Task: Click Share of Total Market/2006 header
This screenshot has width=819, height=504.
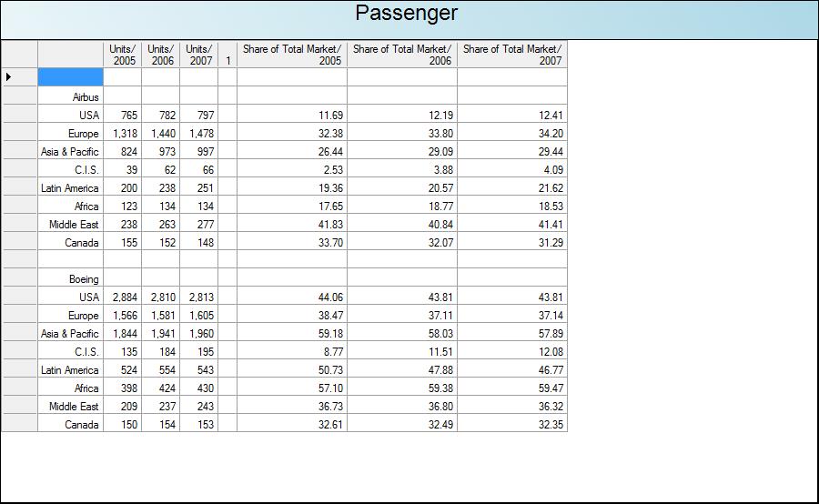Action: [x=402, y=55]
